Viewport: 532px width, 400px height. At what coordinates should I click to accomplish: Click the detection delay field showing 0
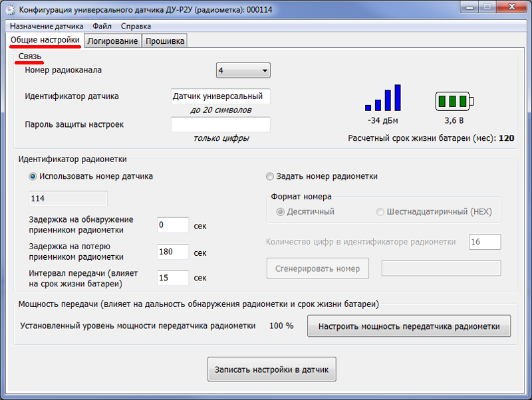tap(173, 225)
